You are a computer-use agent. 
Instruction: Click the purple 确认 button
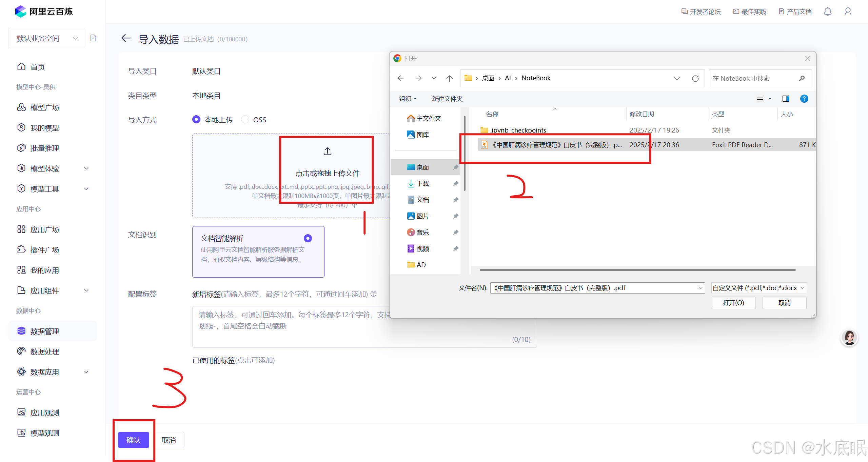click(133, 440)
